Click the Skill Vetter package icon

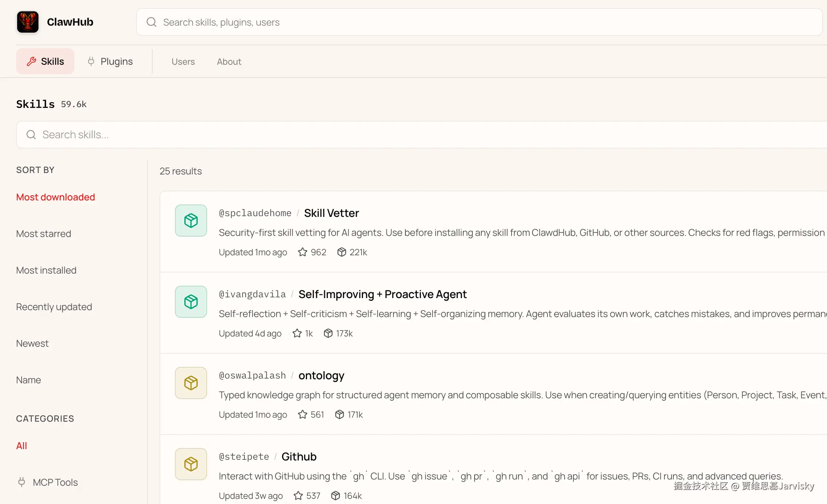pyautogui.click(x=191, y=221)
